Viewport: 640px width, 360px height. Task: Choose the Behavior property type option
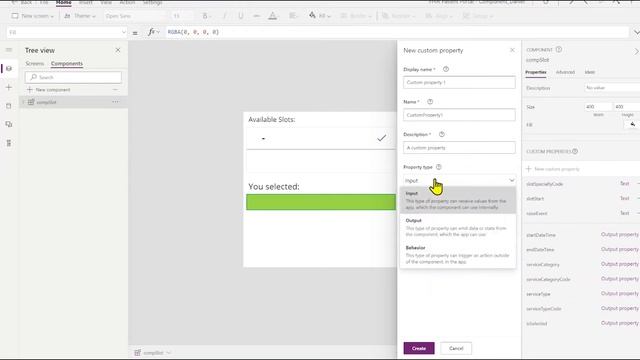point(458,255)
